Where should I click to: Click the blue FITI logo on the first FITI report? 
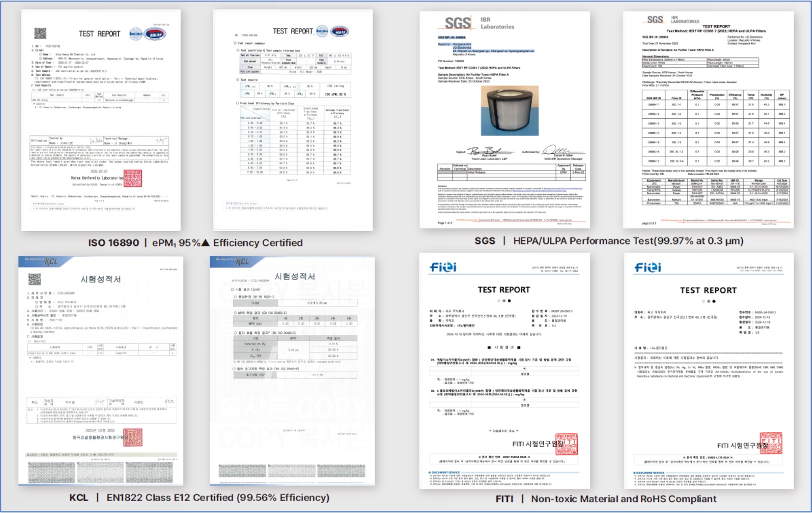click(443, 267)
